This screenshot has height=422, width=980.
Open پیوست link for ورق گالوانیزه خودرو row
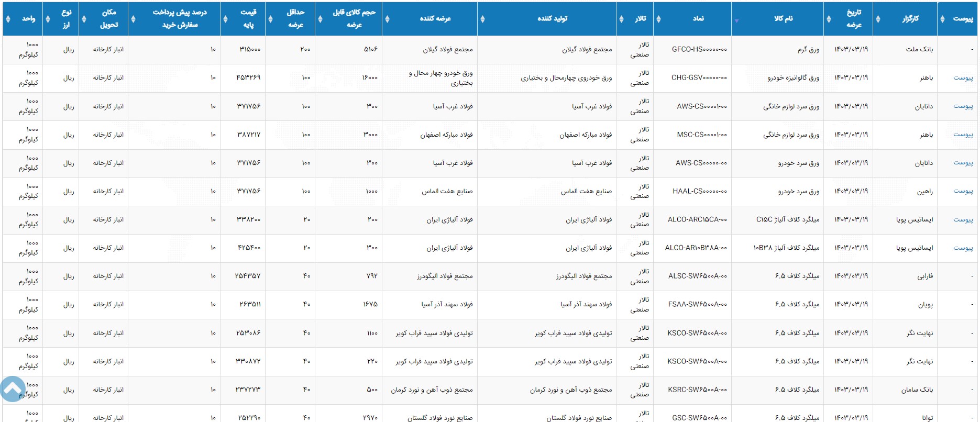(x=963, y=77)
